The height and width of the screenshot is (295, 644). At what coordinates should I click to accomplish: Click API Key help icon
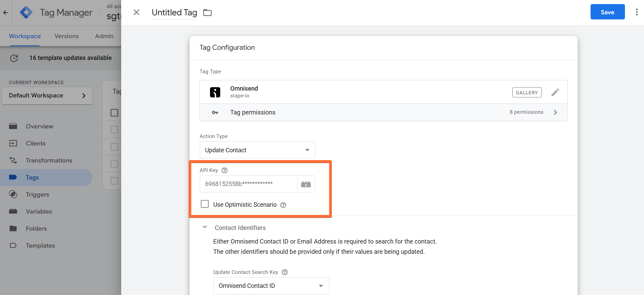pos(225,170)
